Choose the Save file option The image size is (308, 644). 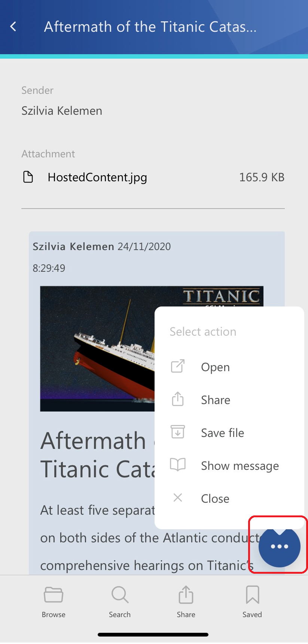tap(222, 433)
